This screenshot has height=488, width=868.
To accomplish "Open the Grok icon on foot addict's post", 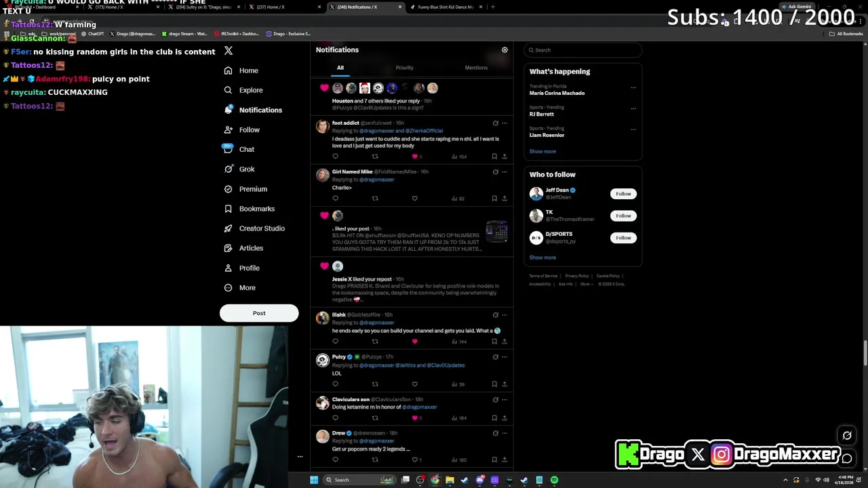I will [495, 123].
